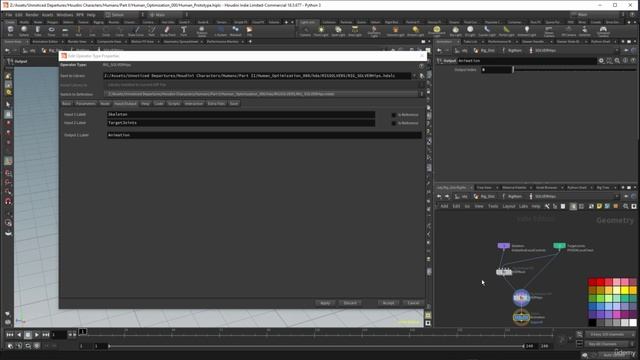Open parameter pane path dropdown arrow
Screen dimensions: 640x360
point(617,51)
